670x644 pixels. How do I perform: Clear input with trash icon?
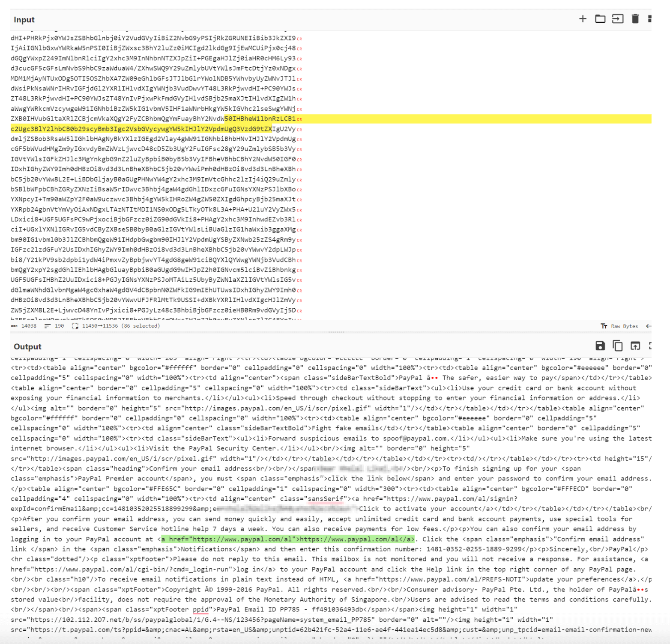pos(635,19)
